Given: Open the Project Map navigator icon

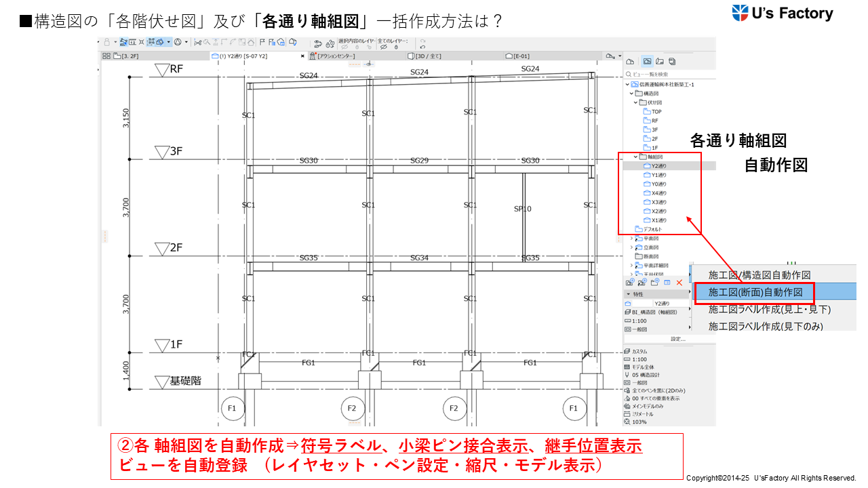Looking at the screenshot, I should click(x=629, y=61).
